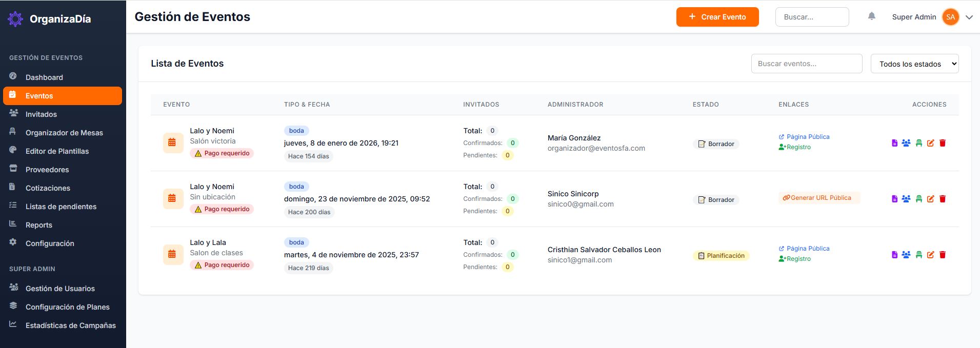This screenshot has width=980, height=348.
Task: Open Registro link for Salón victoria event
Action: (795, 147)
